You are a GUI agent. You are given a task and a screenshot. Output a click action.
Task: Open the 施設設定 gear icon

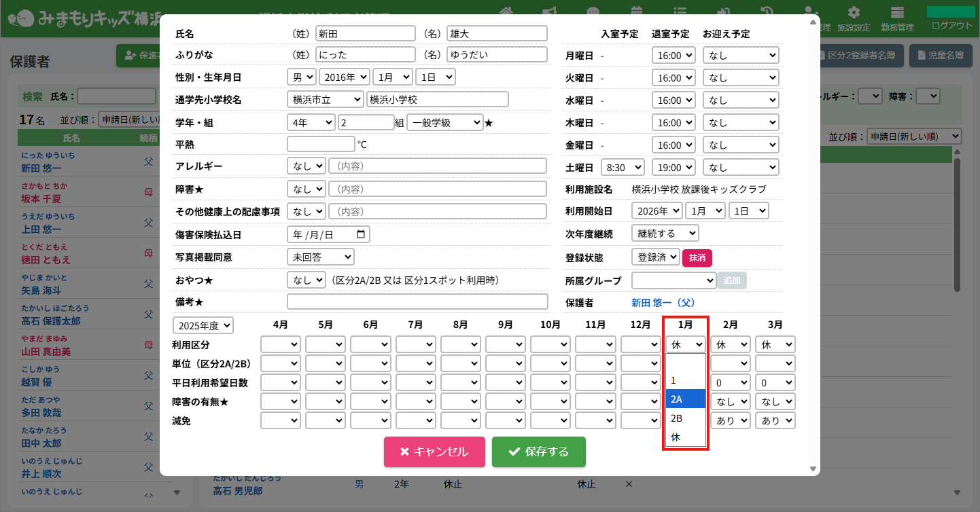854,13
